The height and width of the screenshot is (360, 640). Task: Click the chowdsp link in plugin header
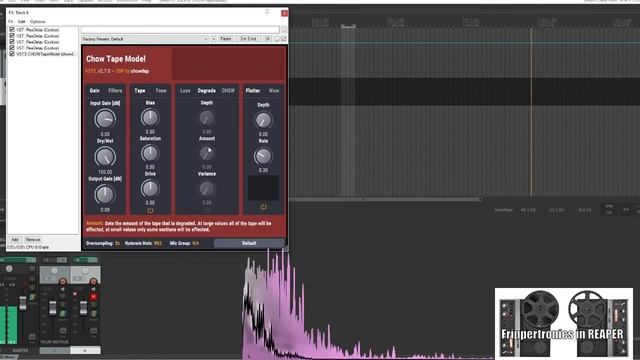click(x=140, y=71)
